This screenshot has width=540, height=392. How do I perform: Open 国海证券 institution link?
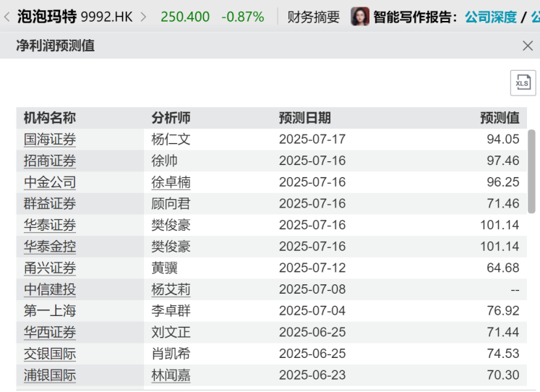pos(50,140)
